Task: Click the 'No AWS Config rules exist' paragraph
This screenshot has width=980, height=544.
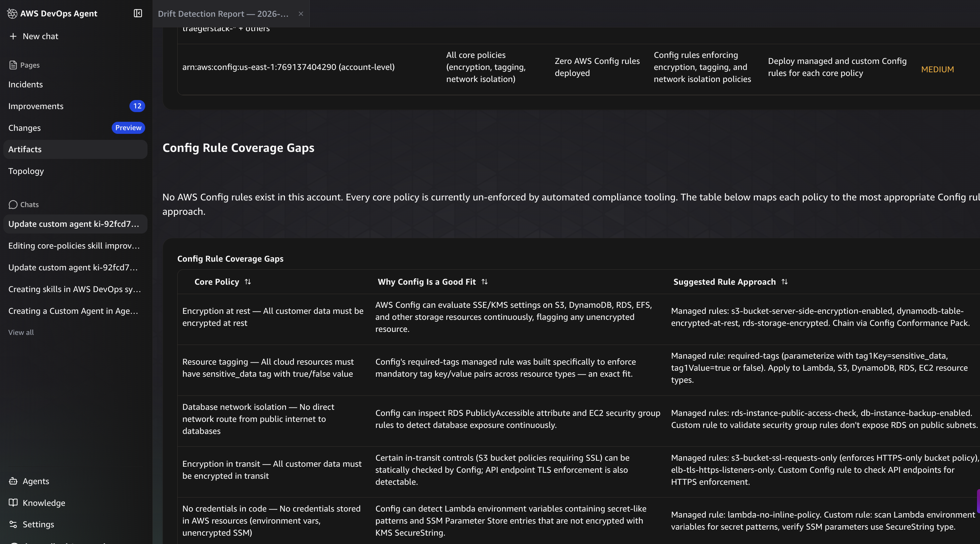Action: tap(571, 205)
